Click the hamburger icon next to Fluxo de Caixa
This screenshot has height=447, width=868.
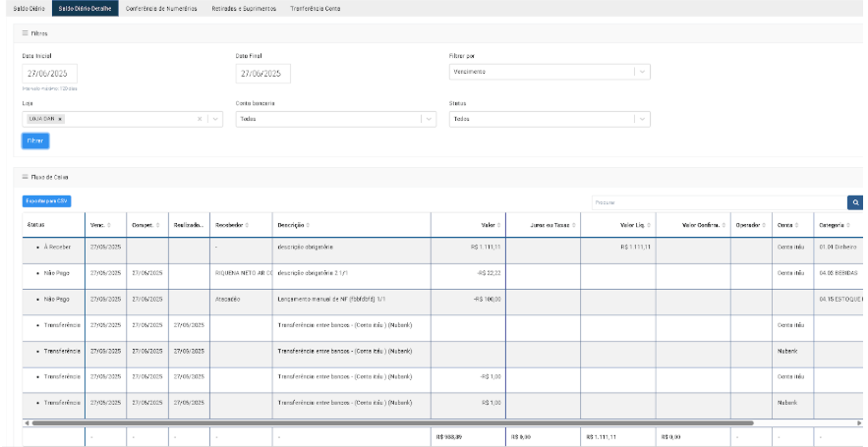coord(25,177)
